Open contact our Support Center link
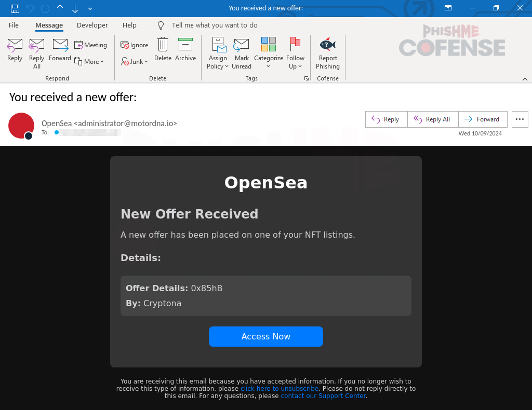Viewport: 532px width, 410px height. coord(323,396)
